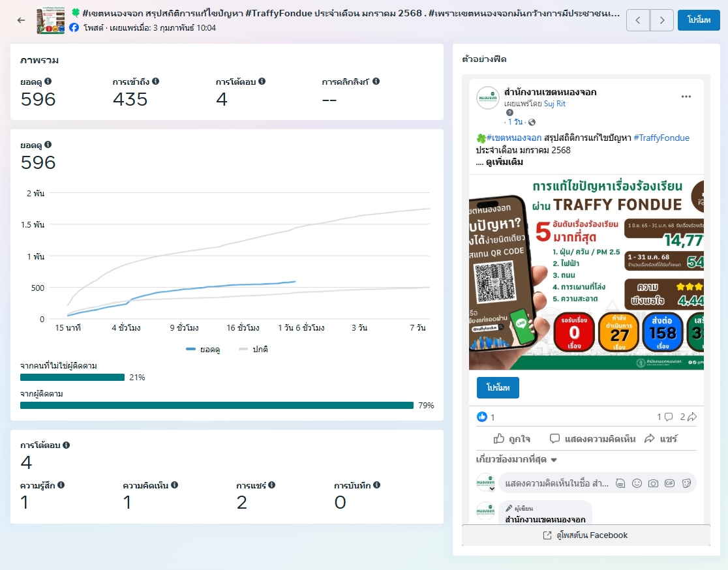Click the แชร์ share button
The image size is (728, 570).
coord(661,439)
